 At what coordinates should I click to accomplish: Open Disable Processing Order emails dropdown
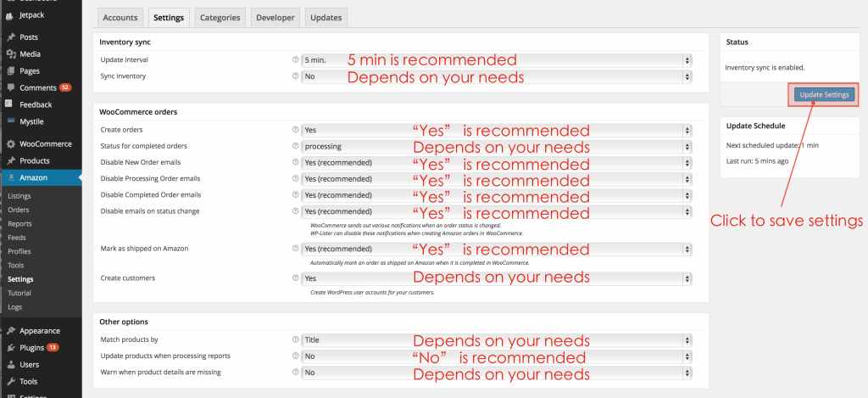tap(496, 179)
